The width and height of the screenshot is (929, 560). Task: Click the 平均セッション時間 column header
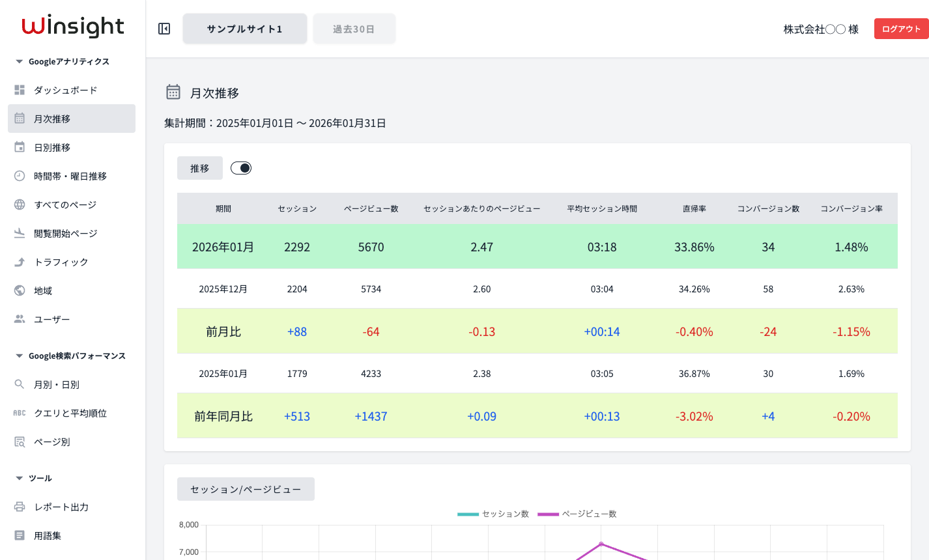point(602,208)
